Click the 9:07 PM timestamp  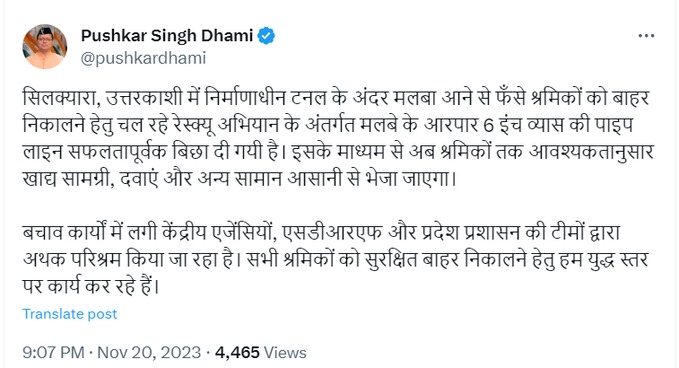(53, 352)
